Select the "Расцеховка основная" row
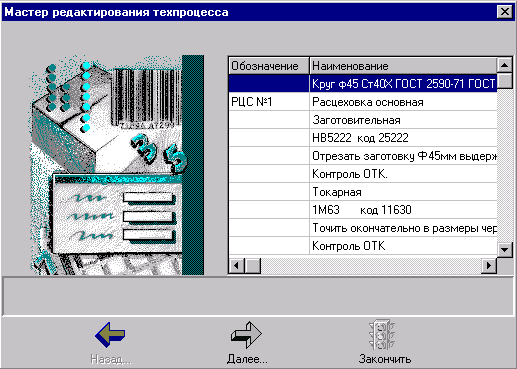 tap(363, 102)
